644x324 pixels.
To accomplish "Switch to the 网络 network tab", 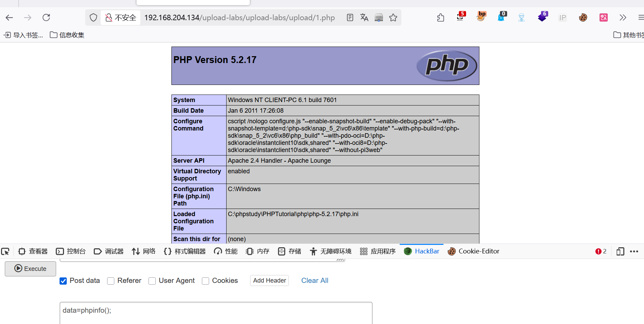I will point(144,251).
